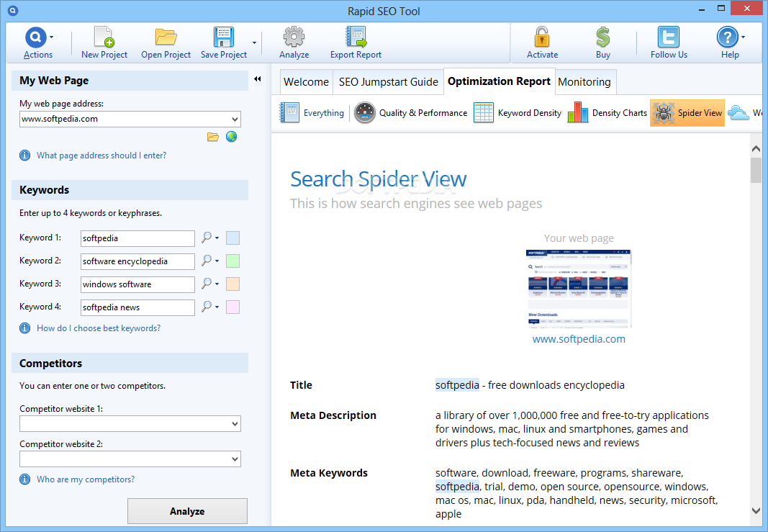Click the Keyword 2 'software encyclopedia' field

[x=137, y=261]
